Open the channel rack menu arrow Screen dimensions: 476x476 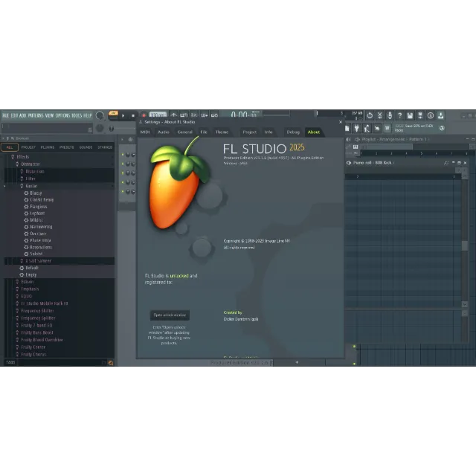tap(122, 139)
